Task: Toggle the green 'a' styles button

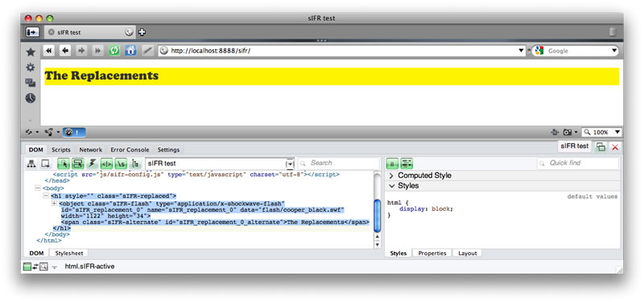Action: [392, 163]
